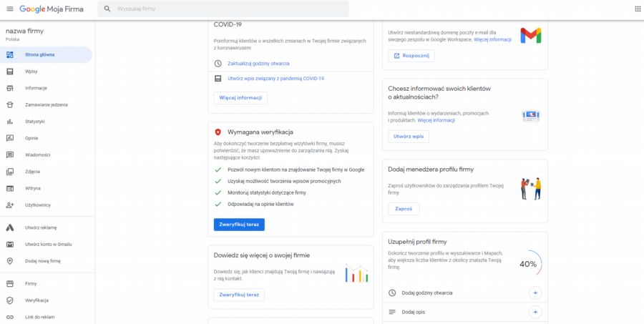Open the Wpisy section in sidebar
The image size is (644, 324).
[31, 72]
